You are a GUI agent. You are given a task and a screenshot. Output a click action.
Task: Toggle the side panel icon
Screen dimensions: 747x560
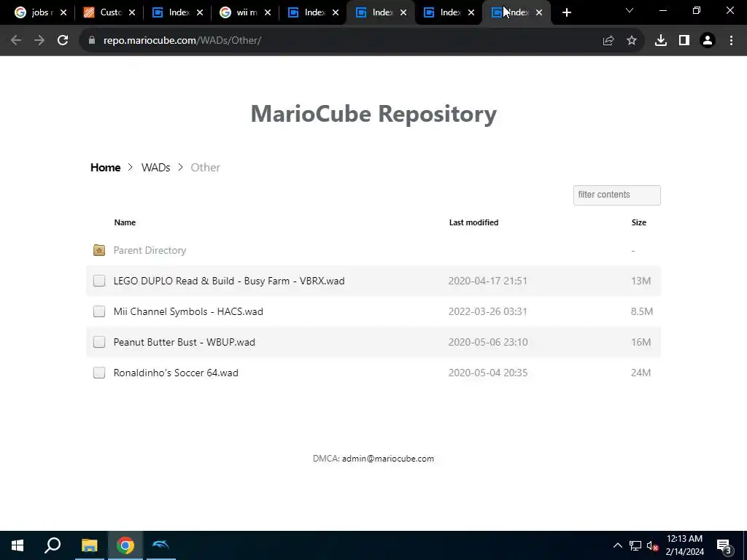click(x=684, y=41)
